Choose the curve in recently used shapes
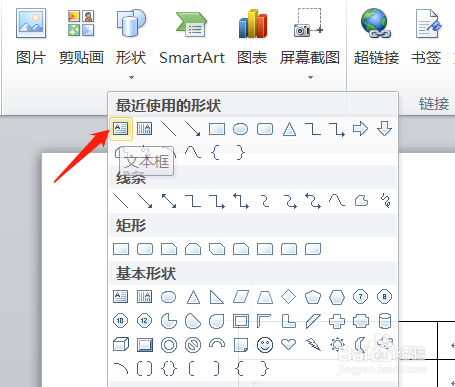Image resolution: width=455 pixels, height=387 pixels. coord(193,152)
